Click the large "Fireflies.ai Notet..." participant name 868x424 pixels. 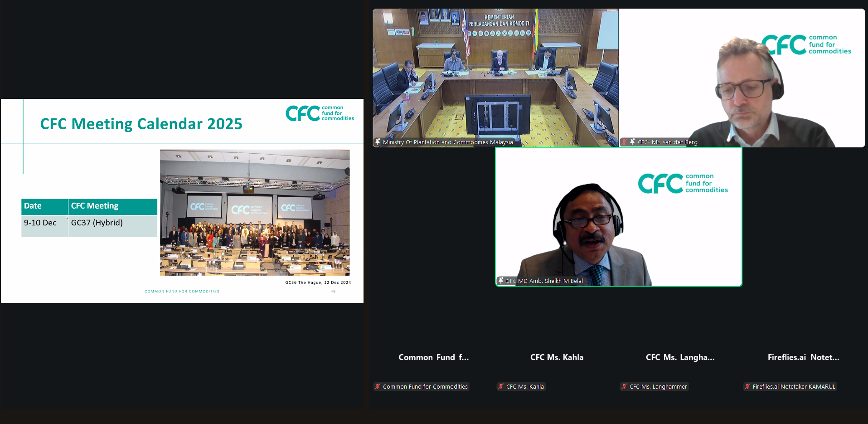(x=803, y=357)
